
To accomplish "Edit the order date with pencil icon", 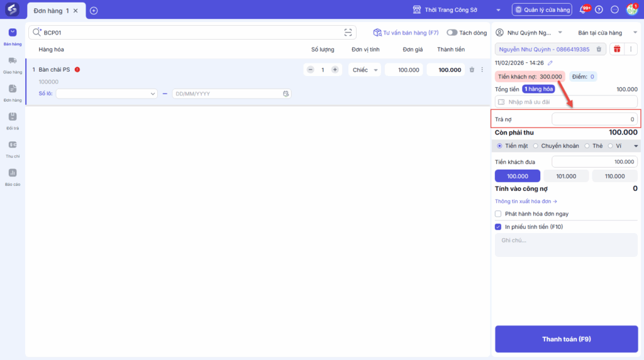I will click(550, 63).
